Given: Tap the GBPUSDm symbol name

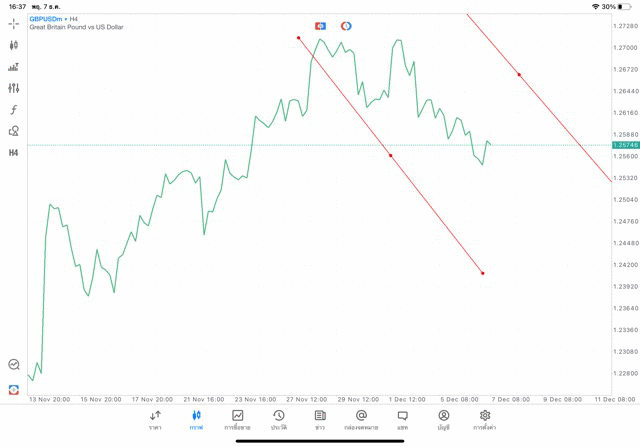Looking at the screenshot, I should 47,18.
